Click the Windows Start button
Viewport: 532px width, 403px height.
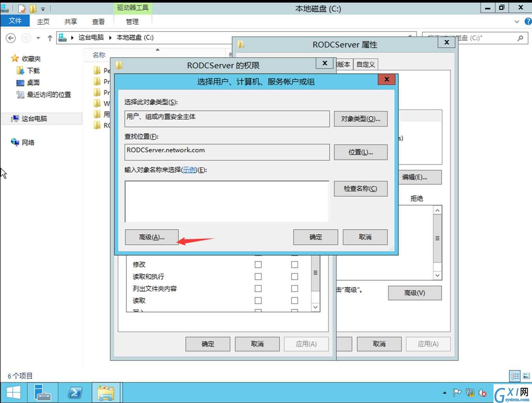[x=13, y=393]
